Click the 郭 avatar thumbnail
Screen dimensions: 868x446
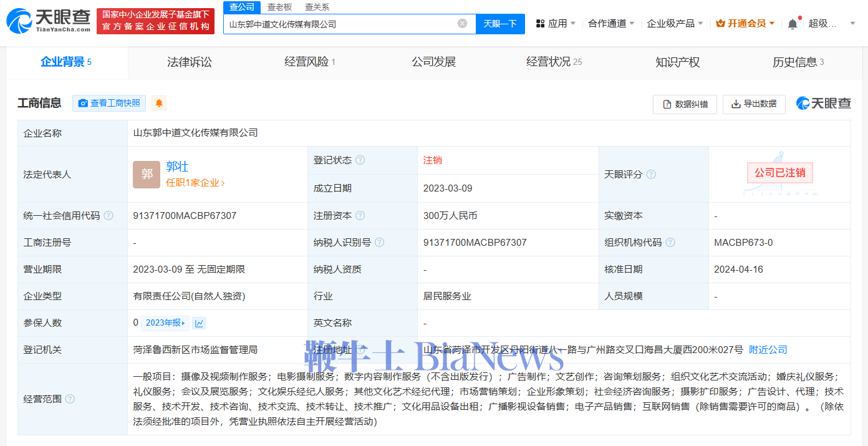[x=147, y=175]
